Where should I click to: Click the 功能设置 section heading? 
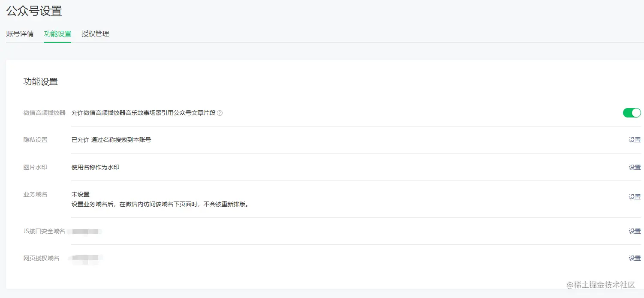(x=40, y=81)
